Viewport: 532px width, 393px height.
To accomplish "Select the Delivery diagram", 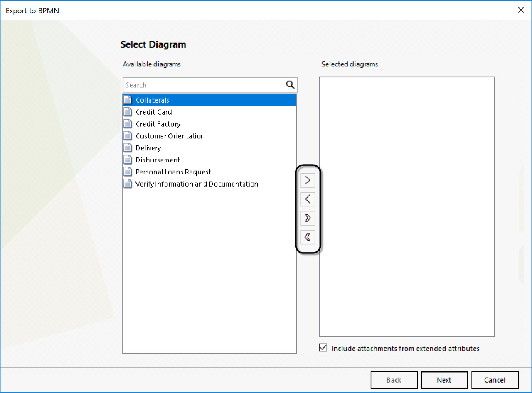I will point(209,148).
